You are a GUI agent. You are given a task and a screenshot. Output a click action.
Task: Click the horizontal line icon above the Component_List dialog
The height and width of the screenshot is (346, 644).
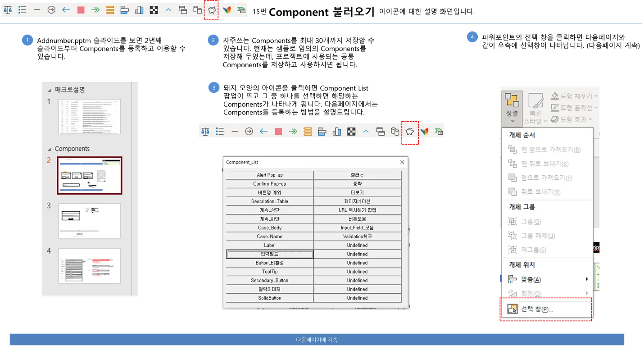coord(235,132)
